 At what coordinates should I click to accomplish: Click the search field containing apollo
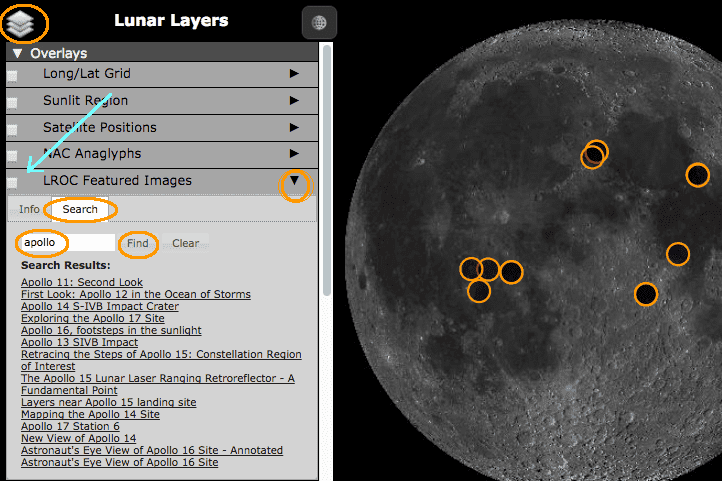click(66, 243)
